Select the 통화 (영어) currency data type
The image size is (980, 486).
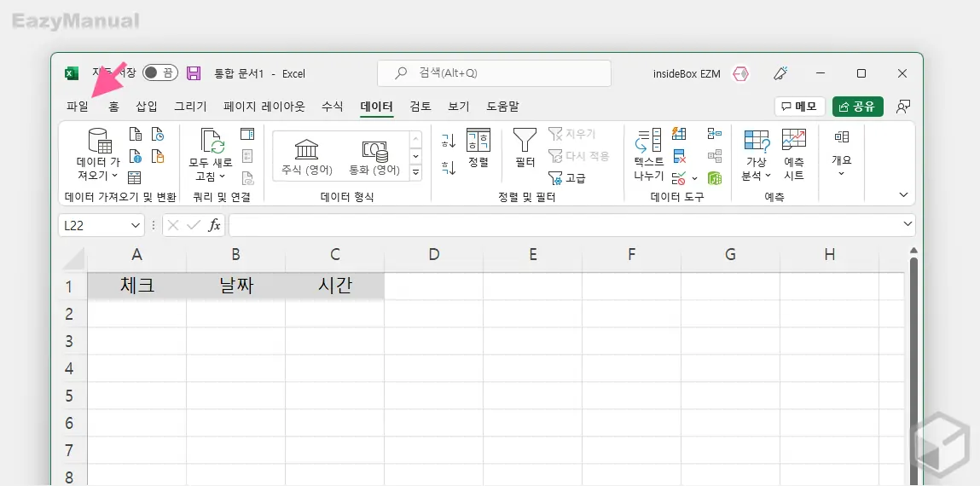(374, 157)
